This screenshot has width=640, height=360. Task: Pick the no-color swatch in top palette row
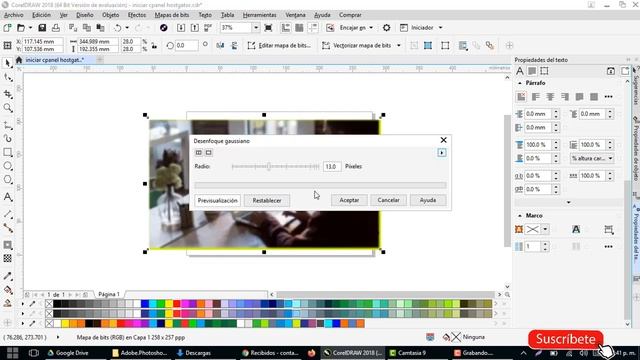click(x=49, y=304)
